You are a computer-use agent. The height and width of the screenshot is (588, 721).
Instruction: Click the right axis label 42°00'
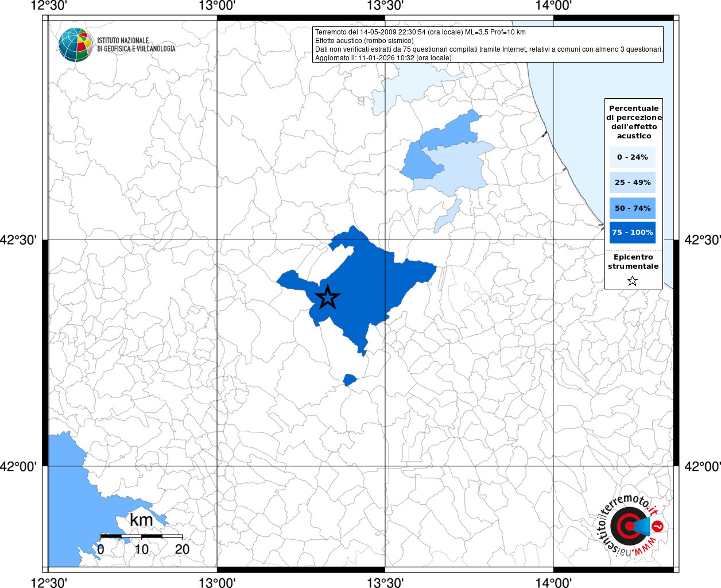click(702, 466)
